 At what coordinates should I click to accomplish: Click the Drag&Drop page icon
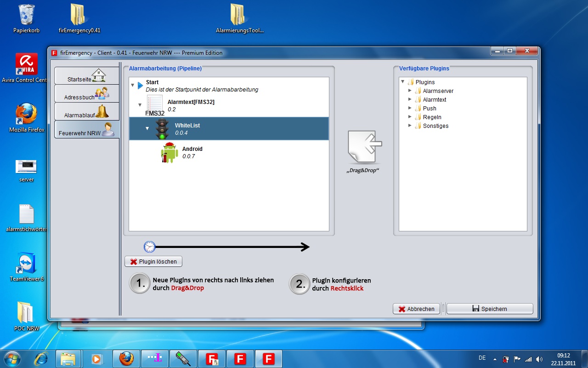pyautogui.click(x=365, y=147)
